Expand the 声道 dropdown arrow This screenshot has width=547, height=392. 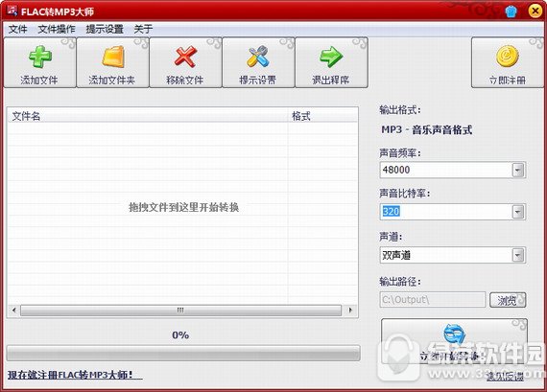518,255
